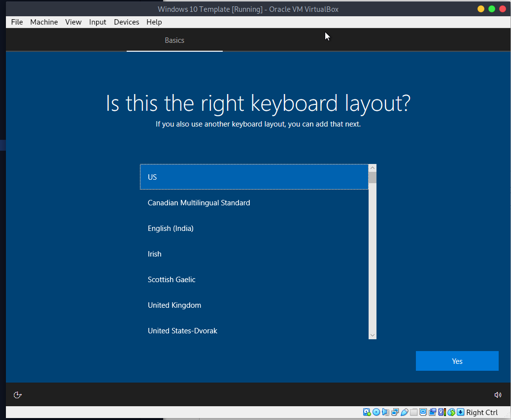The width and height of the screenshot is (511, 420).
Task: Click the USB devices status icon
Action: pyautogui.click(x=405, y=412)
